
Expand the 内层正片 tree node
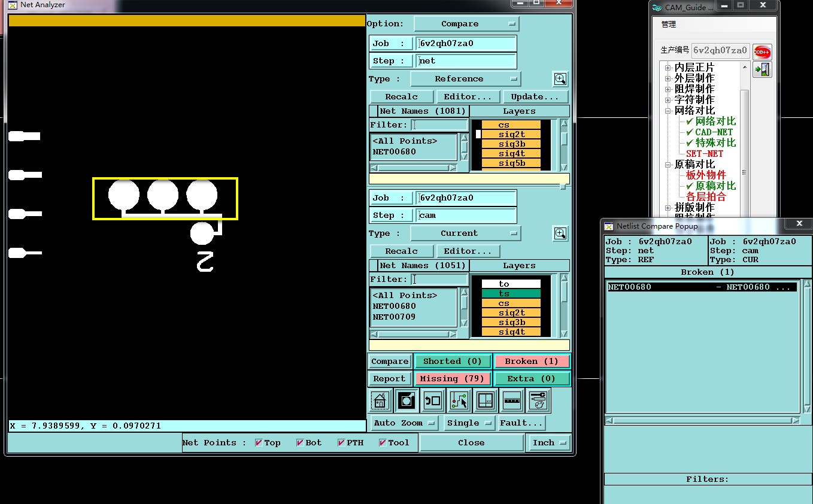(668, 68)
